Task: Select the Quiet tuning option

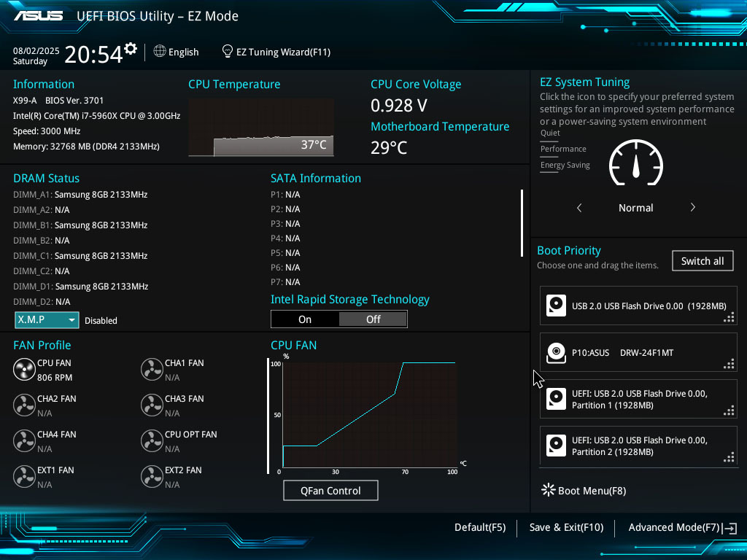Action: (x=550, y=133)
